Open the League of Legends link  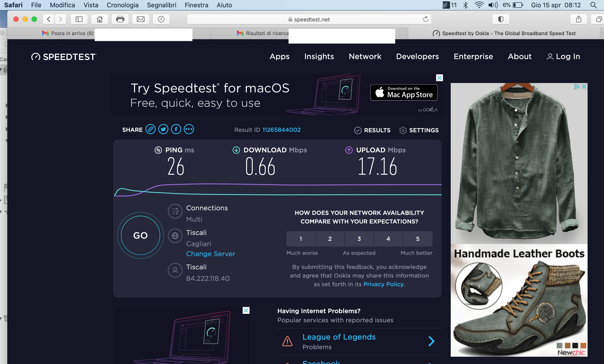pos(339,337)
